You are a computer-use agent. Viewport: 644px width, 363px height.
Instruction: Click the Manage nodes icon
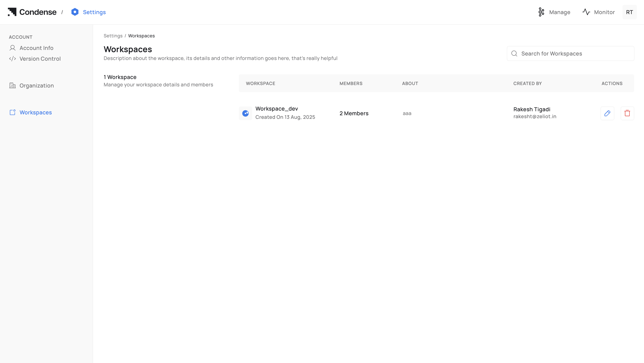pos(541,12)
